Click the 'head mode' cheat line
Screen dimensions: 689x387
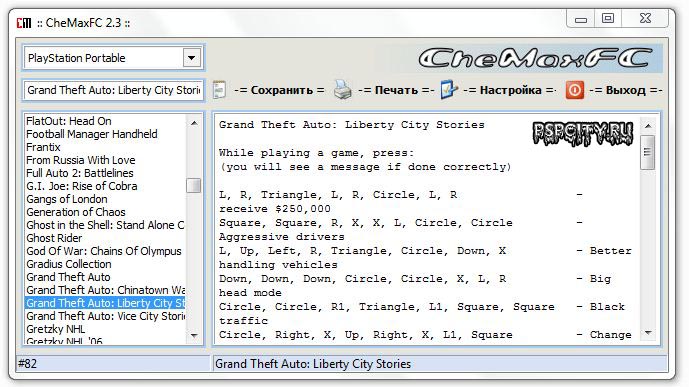(250, 293)
